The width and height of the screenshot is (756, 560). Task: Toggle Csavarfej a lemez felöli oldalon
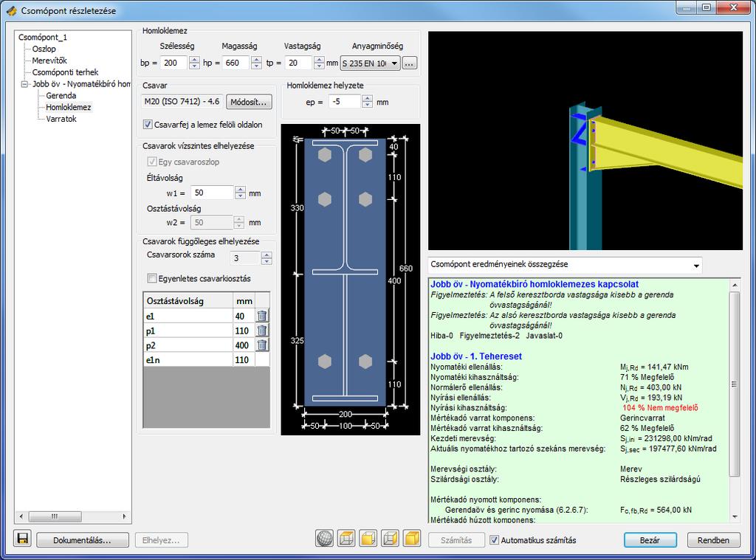(148, 125)
